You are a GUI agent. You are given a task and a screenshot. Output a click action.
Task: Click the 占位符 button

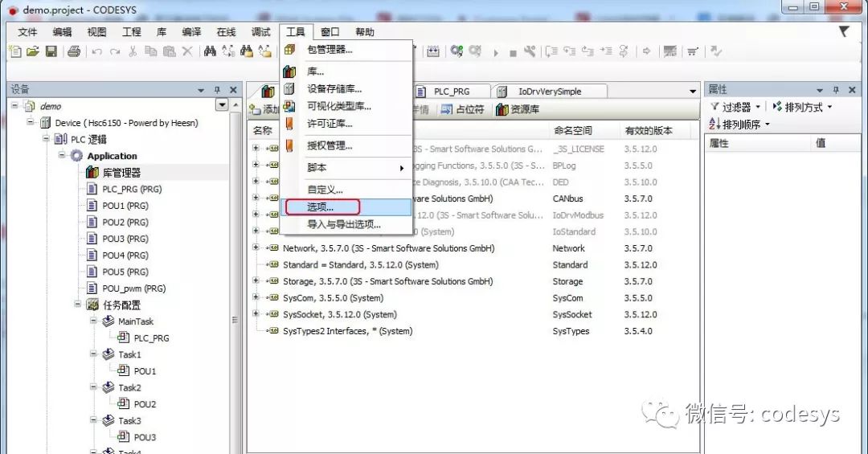pos(462,109)
